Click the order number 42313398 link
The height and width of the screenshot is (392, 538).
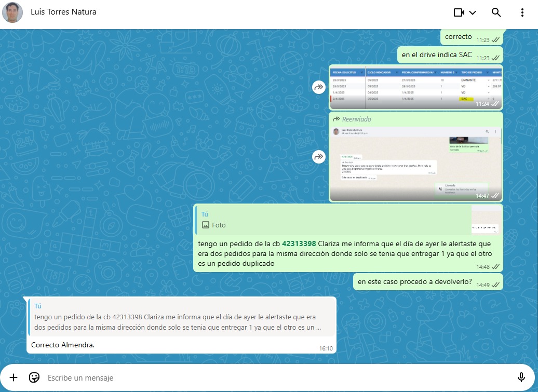299,244
